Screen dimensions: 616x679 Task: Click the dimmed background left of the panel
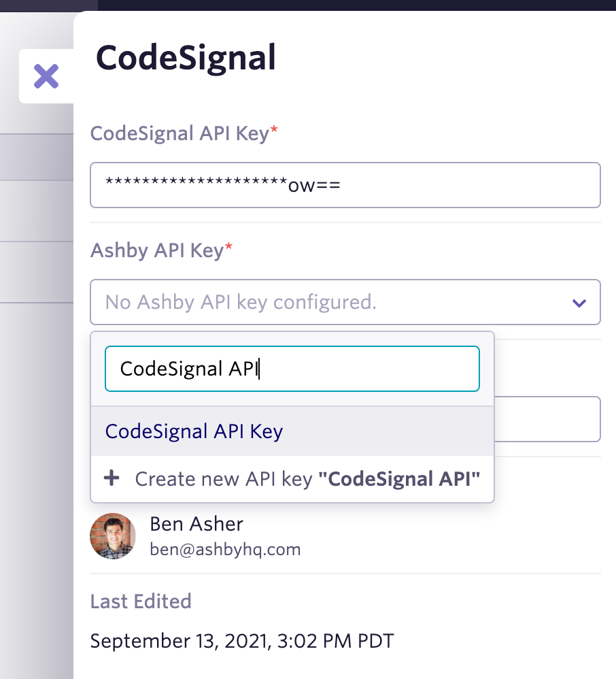pos(35,408)
